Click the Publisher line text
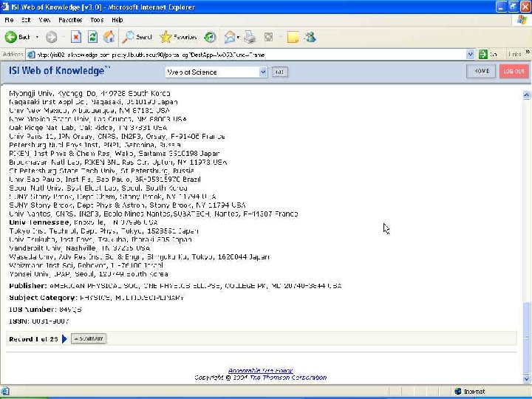 [x=175, y=286]
